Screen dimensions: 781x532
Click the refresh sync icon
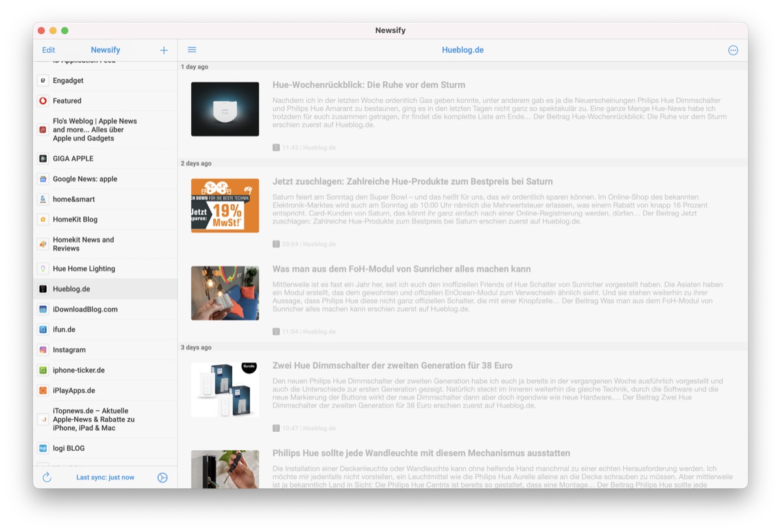(47, 477)
